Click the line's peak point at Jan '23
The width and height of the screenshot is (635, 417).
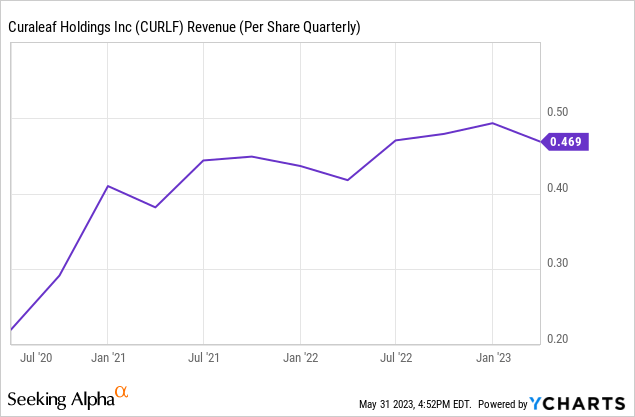click(x=492, y=123)
